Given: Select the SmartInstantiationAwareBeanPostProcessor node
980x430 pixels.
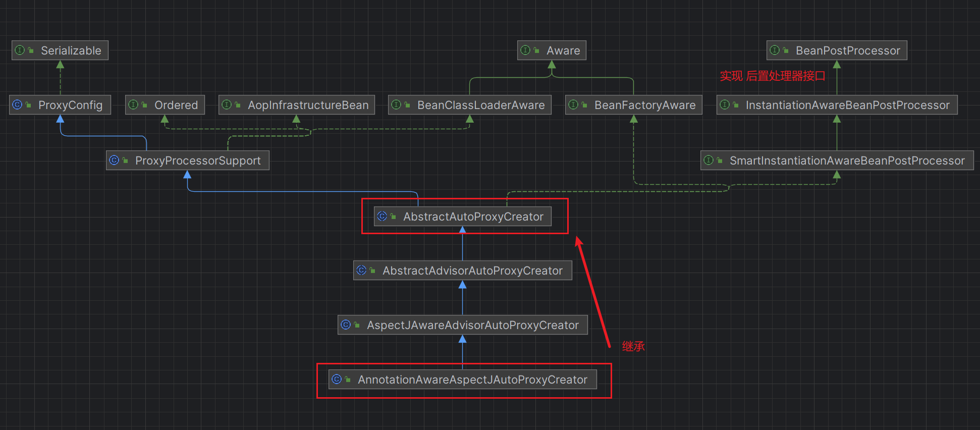Looking at the screenshot, I should click(x=837, y=160).
